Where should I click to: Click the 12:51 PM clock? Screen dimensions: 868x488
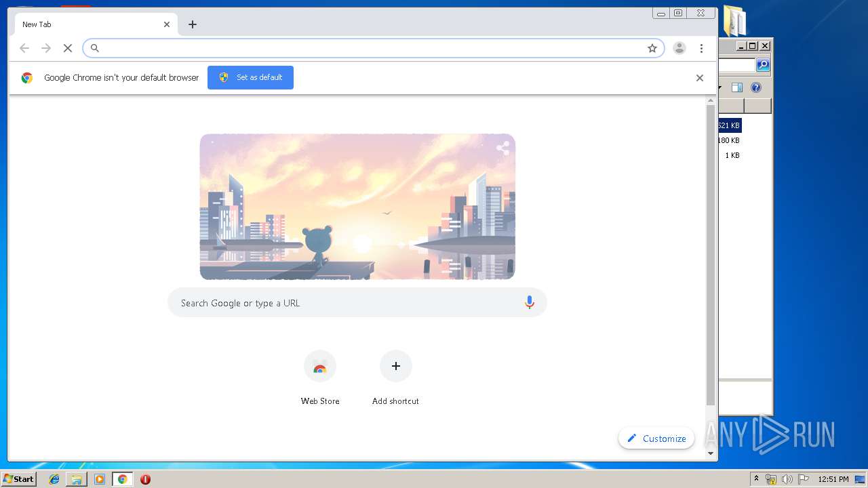(x=833, y=479)
